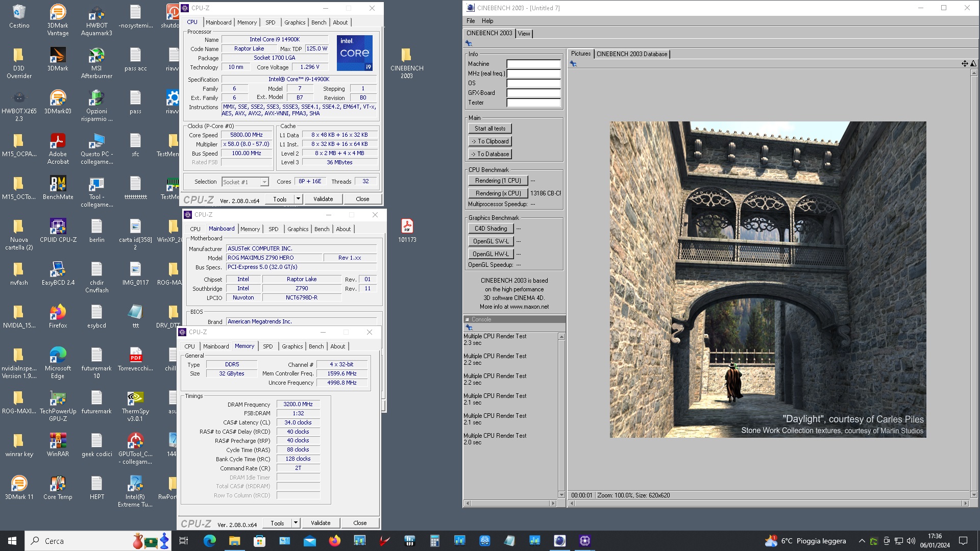The width and height of the screenshot is (980, 551).
Task: Open the Cestino recycle bin
Action: pyautogui.click(x=19, y=16)
